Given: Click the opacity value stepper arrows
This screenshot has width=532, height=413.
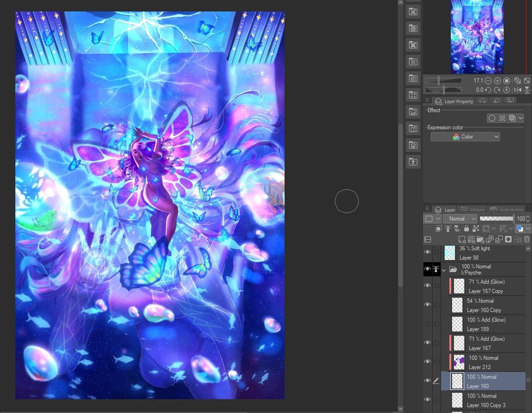Looking at the screenshot, I should 528,218.
